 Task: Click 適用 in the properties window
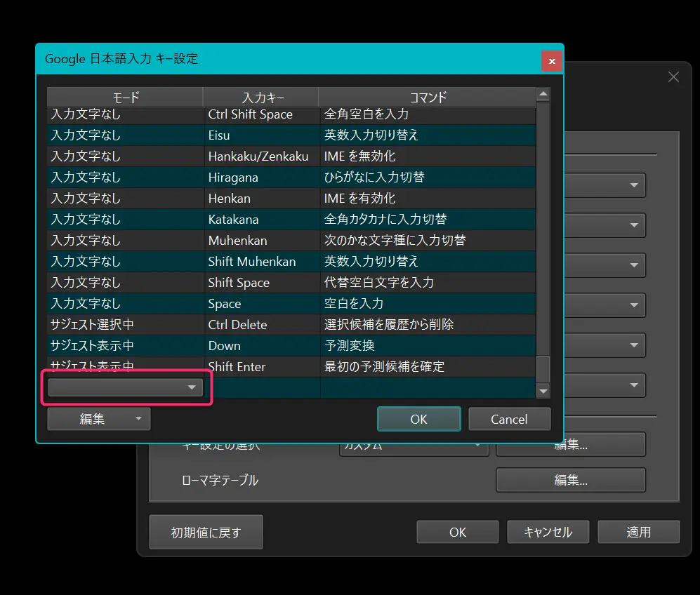pos(639,532)
